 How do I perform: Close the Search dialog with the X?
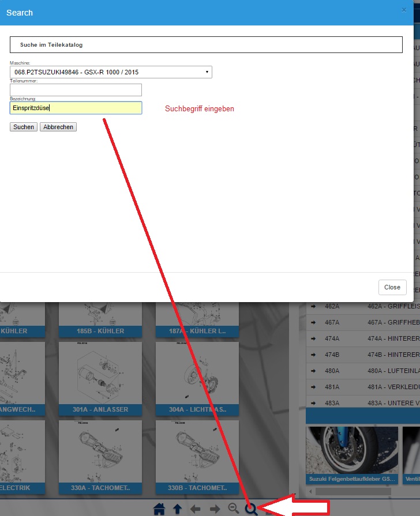click(404, 10)
